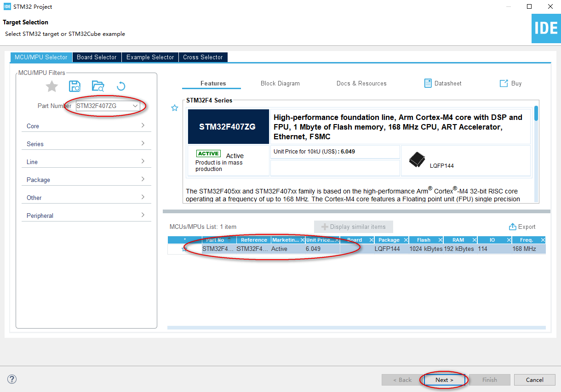561x392 pixels.
Task: Show favorite MCUs star icon in filters
Action: (x=52, y=86)
